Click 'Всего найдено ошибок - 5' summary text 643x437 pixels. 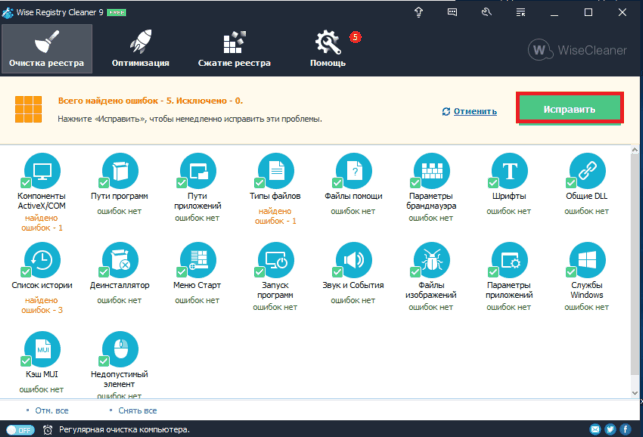pos(115,100)
